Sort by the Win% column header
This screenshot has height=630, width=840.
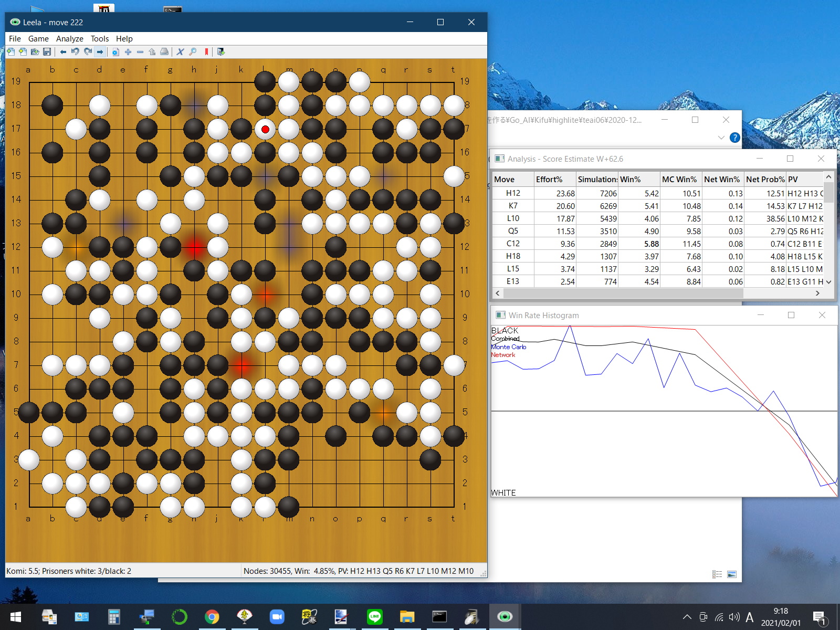pos(630,179)
